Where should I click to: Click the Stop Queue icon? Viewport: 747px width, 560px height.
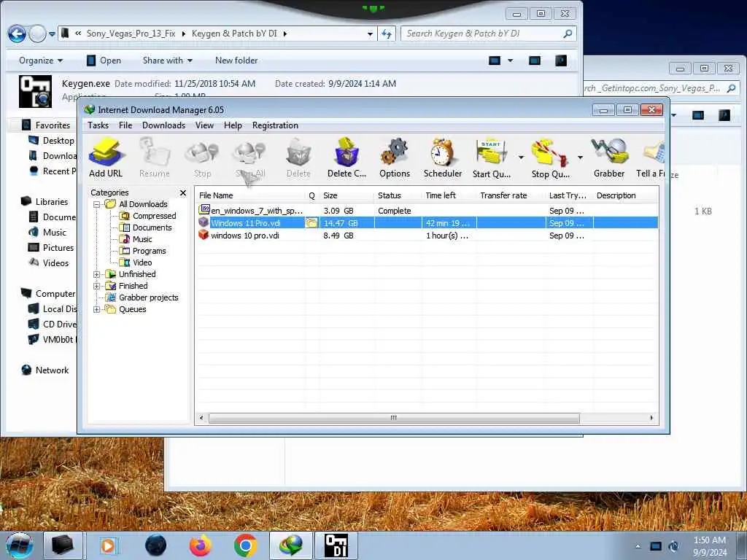coord(550,157)
